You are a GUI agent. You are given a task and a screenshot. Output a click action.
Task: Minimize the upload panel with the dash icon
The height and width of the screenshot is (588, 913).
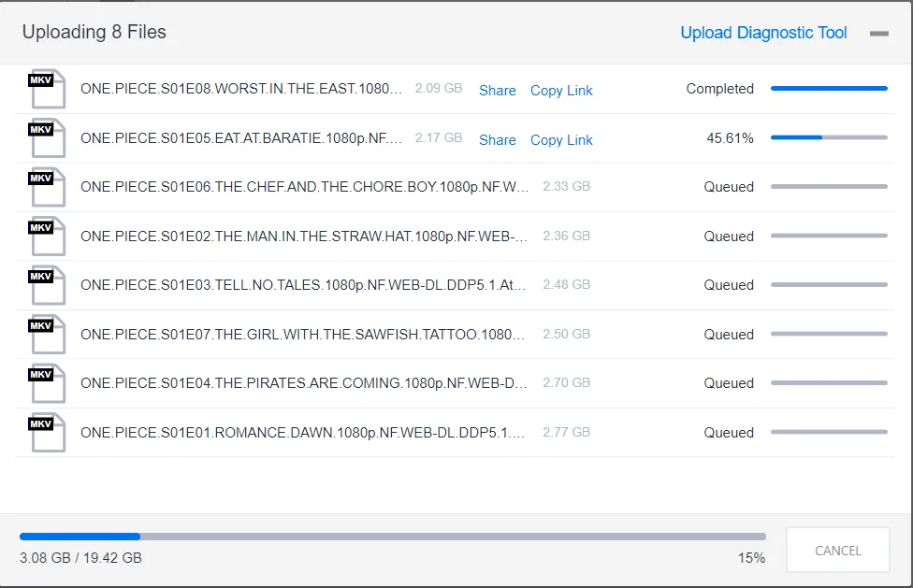(878, 34)
